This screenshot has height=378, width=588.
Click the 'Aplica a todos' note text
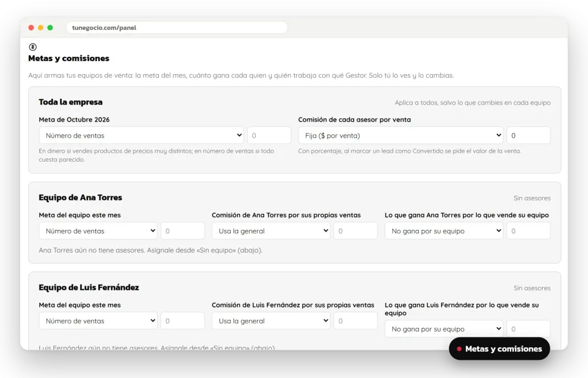coord(473,103)
